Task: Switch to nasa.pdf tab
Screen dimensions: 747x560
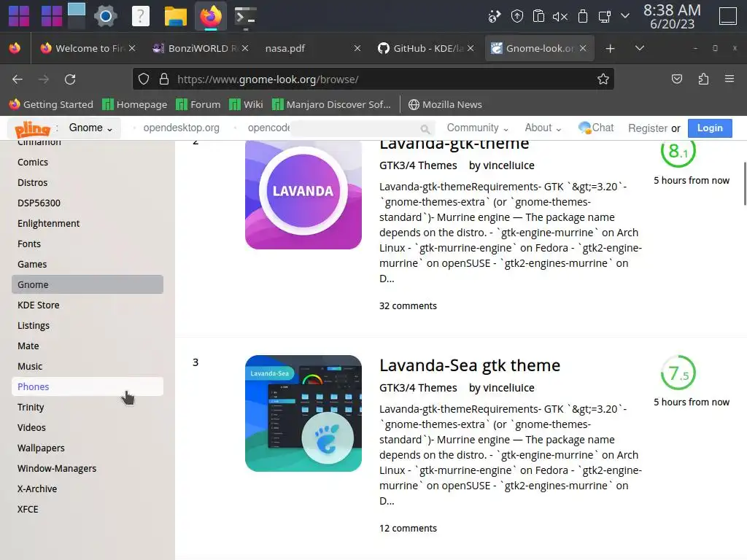Action: (x=312, y=48)
